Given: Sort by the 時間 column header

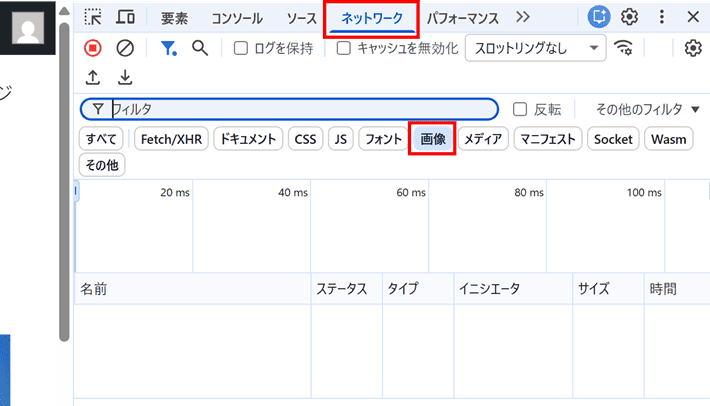Looking at the screenshot, I should [x=677, y=288].
